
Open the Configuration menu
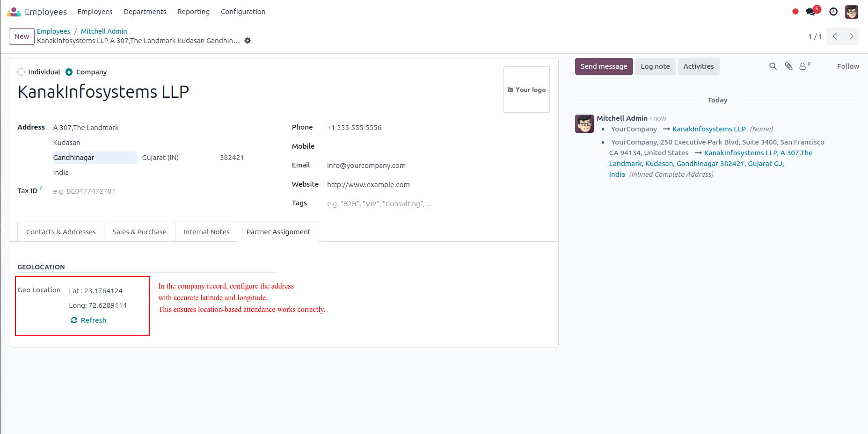pyautogui.click(x=243, y=12)
